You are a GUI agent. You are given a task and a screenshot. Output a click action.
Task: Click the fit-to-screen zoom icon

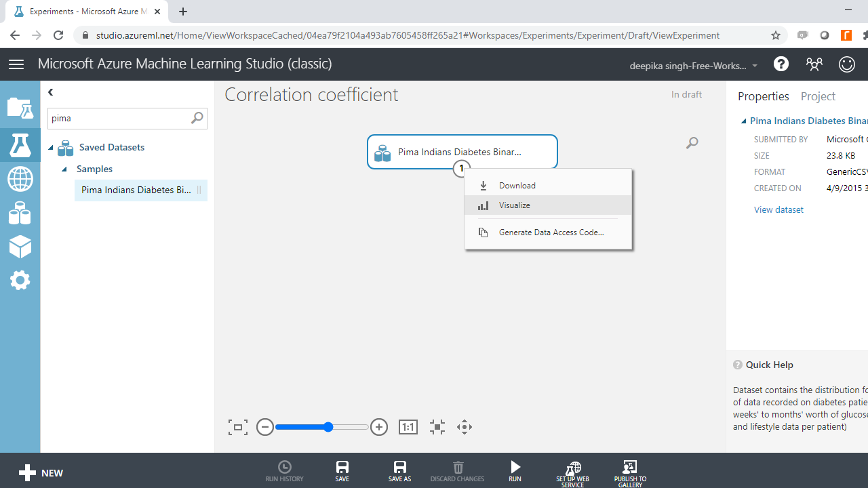(238, 427)
